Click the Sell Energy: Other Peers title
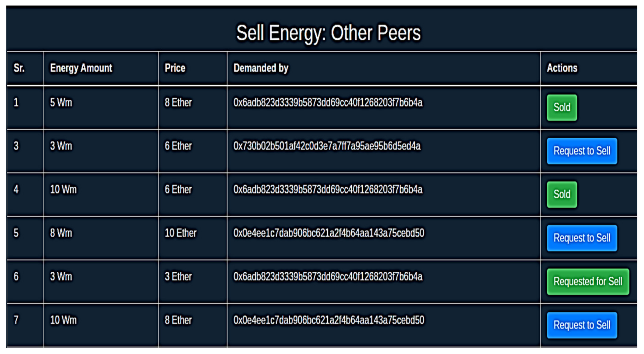 (329, 33)
